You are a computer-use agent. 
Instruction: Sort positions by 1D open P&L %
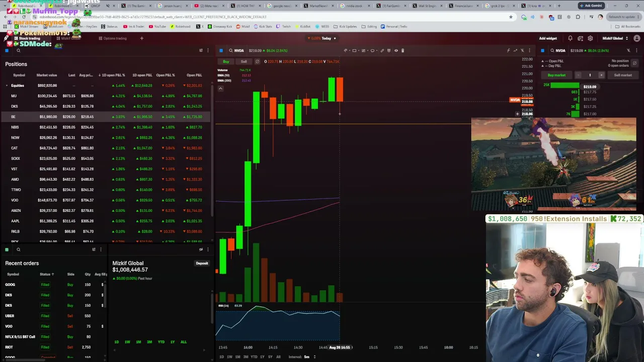(112, 75)
